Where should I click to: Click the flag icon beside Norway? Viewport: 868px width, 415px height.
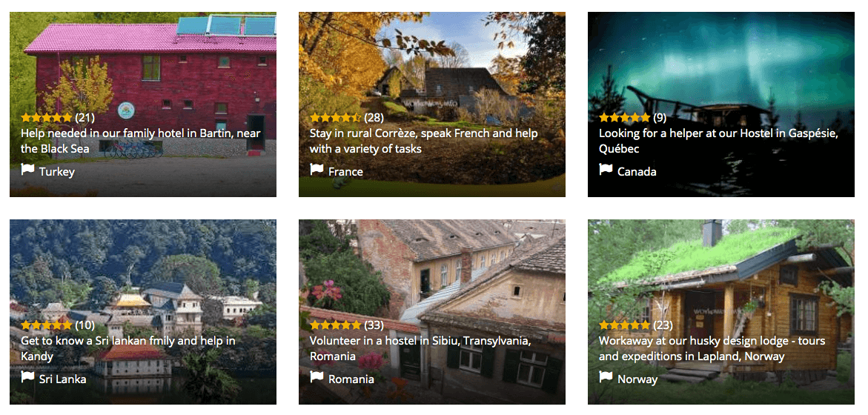(x=606, y=378)
